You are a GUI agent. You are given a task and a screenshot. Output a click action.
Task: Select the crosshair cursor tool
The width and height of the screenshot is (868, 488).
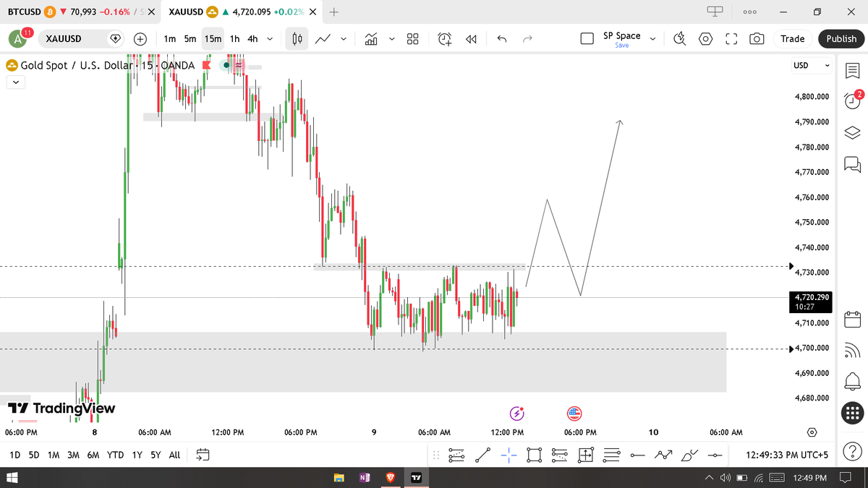point(508,455)
